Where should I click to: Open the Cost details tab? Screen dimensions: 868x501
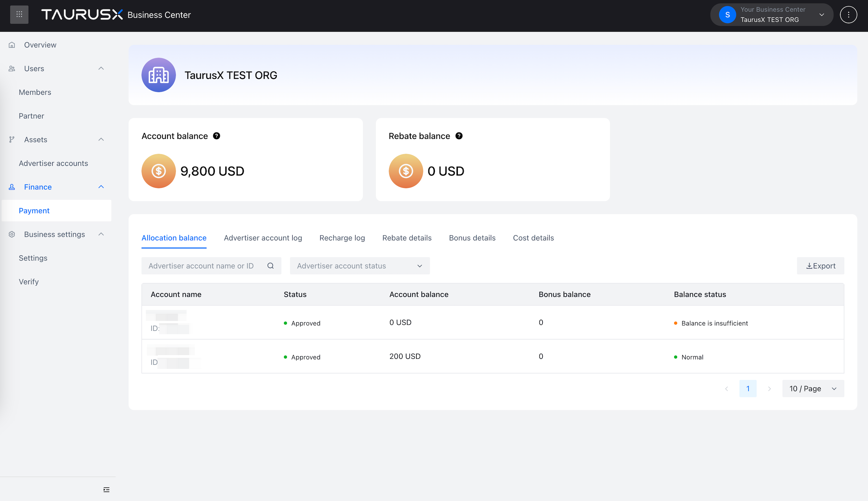click(x=533, y=238)
